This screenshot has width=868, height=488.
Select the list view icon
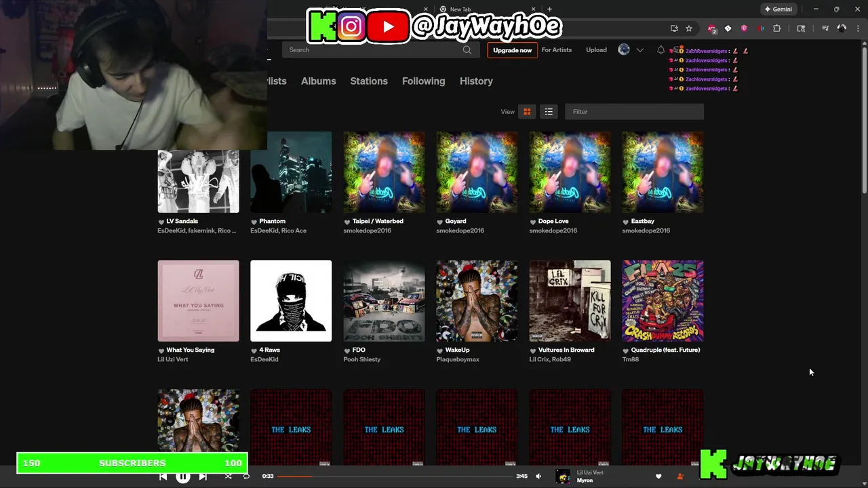(x=549, y=112)
